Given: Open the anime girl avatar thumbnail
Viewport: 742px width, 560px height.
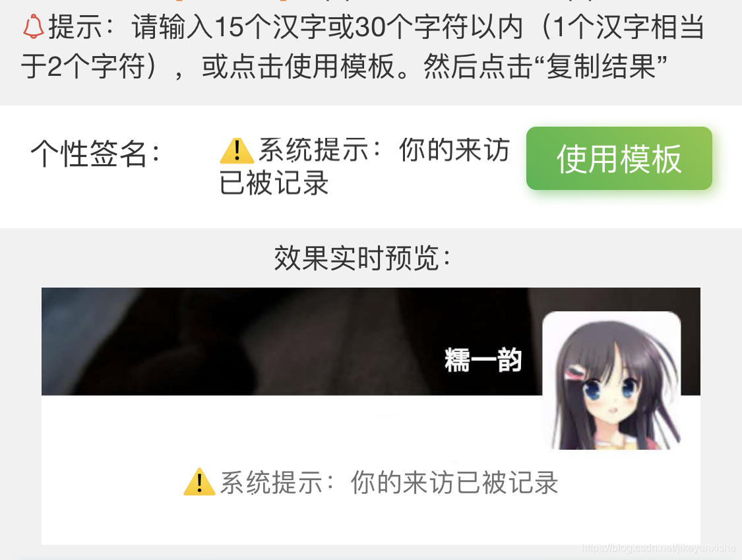Looking at the screenshot, I should coord(612,381).
